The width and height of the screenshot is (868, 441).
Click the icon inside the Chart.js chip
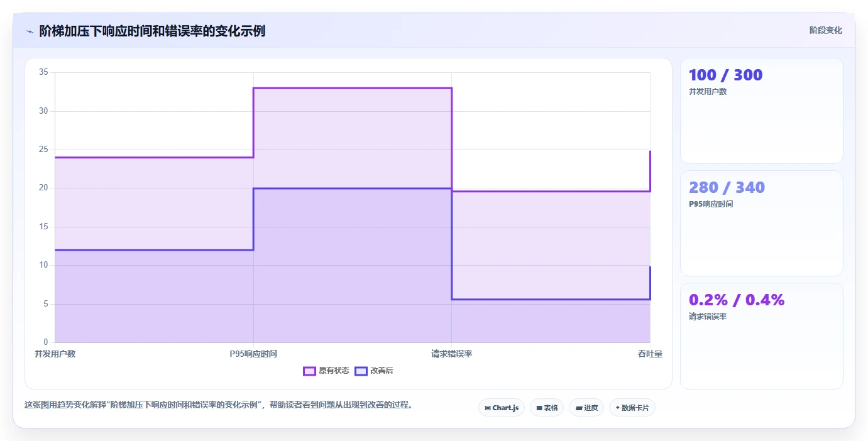[x=487, y=408]
